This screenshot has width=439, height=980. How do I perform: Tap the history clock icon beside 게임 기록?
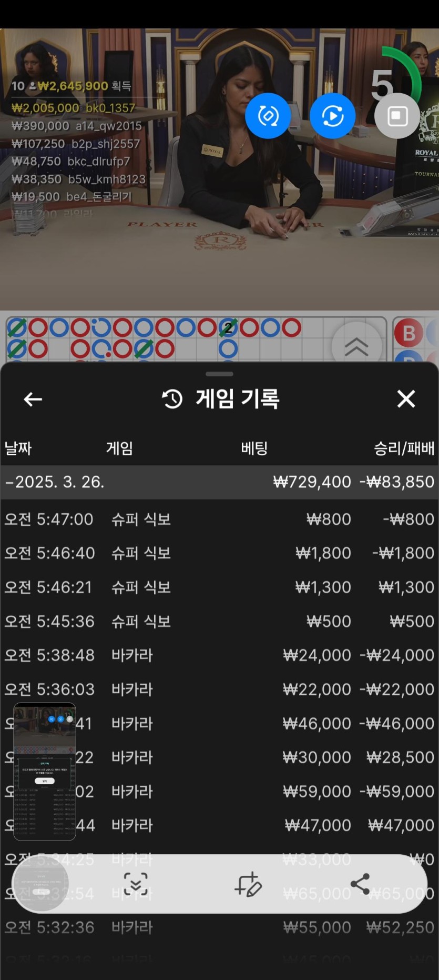(x=172, y=399)
